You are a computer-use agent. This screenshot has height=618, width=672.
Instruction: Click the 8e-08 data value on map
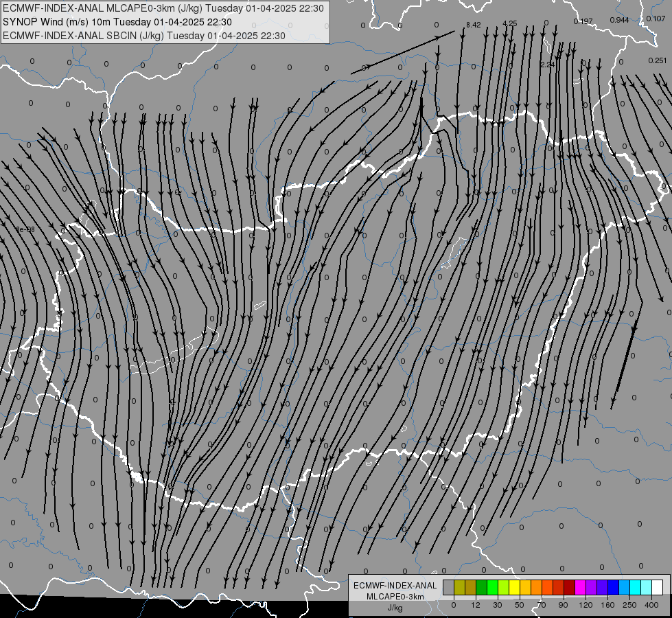click(x=25, y=229)
